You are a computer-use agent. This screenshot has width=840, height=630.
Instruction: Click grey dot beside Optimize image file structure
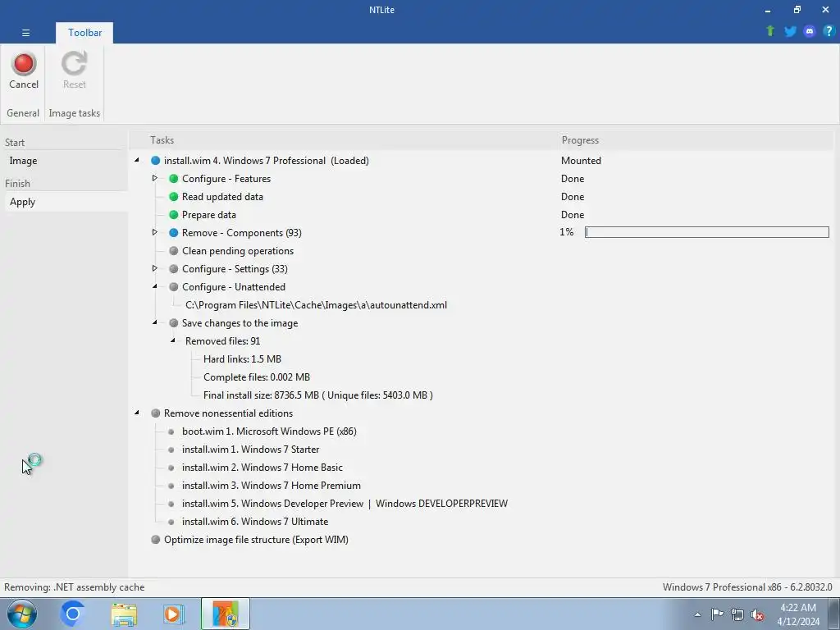click(x=155, y=540)
